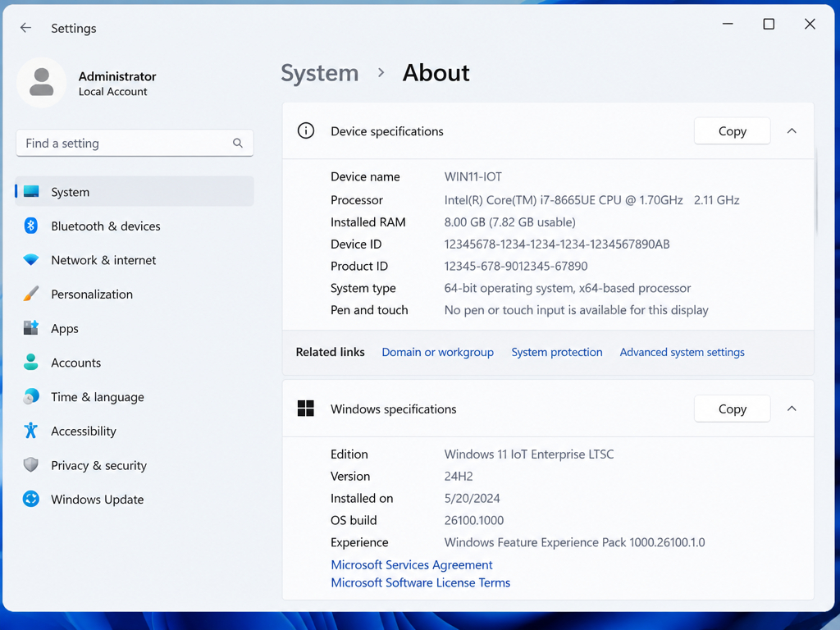Go to Privacy & security
Screen dimensions: 840x630
point(135,464)
